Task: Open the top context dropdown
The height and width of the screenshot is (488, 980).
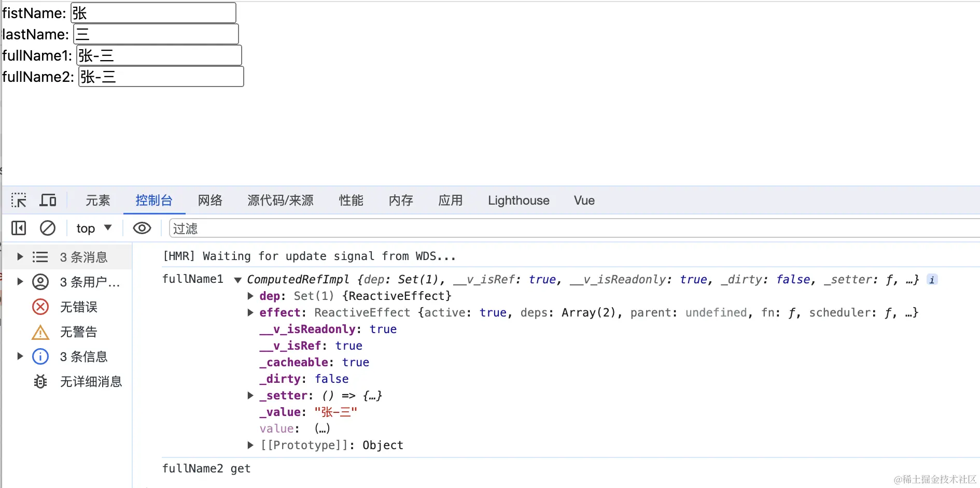Action: tap(94, 228)
